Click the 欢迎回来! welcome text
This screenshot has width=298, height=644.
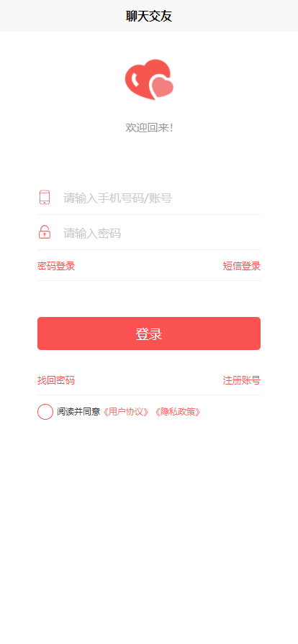149,128
